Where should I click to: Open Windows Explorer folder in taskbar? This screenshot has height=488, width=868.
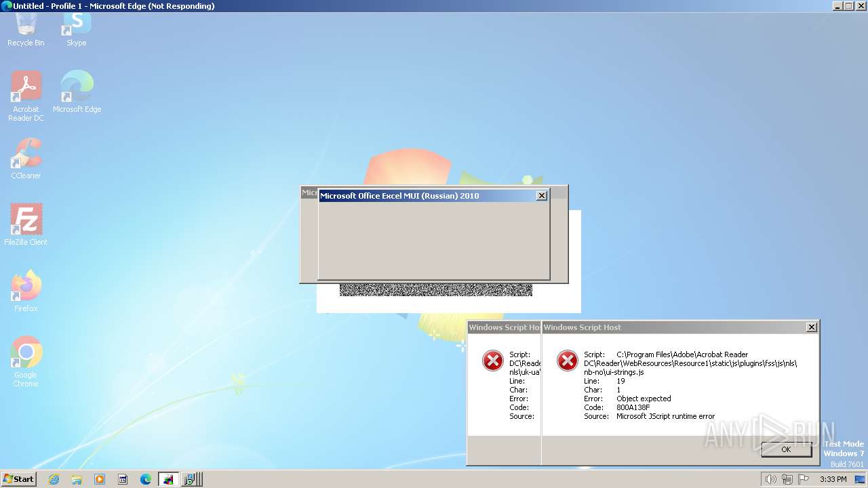pyautogui.click(x=77, y=479)
